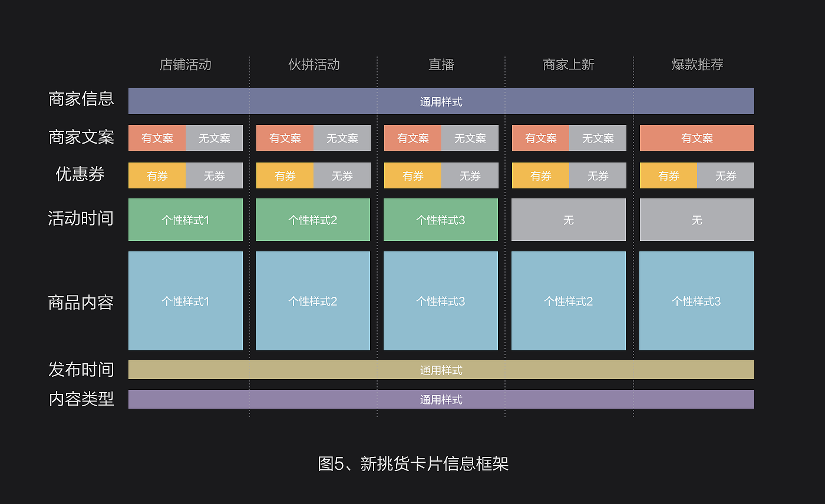
Task: Select the 活动时间 row label
Action: (x=81, y=218)
